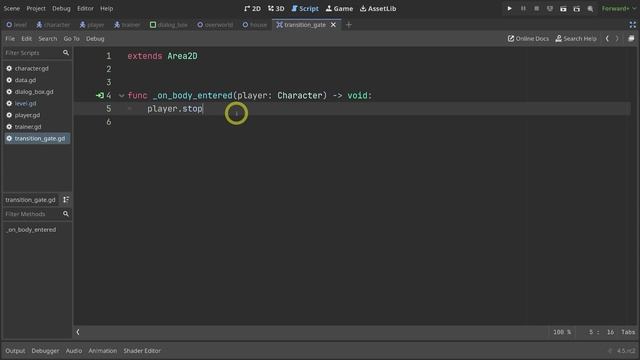Switch to the level scene tab
The height and width of the screenshot is (360, 640).
tap(17, 24)
